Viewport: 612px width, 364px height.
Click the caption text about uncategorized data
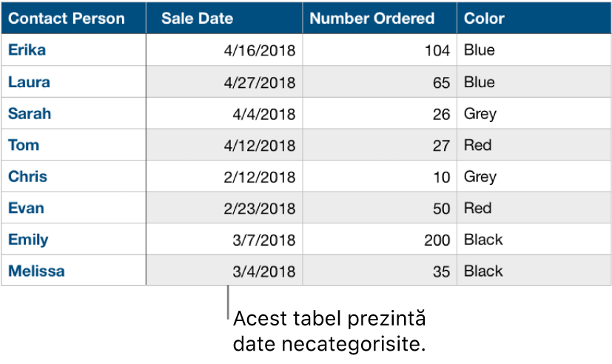(330, 332)
